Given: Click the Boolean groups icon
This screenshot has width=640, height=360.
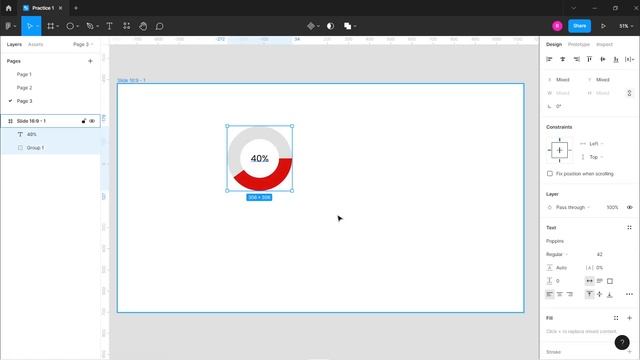Looking at the screenshot, I should [347, 26].
